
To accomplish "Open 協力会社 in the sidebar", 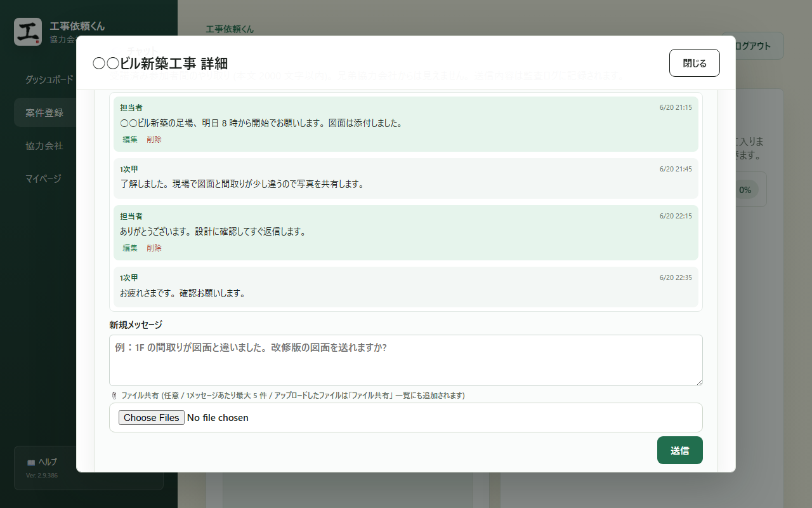I will pyautogui.click(x=44, y=145).
